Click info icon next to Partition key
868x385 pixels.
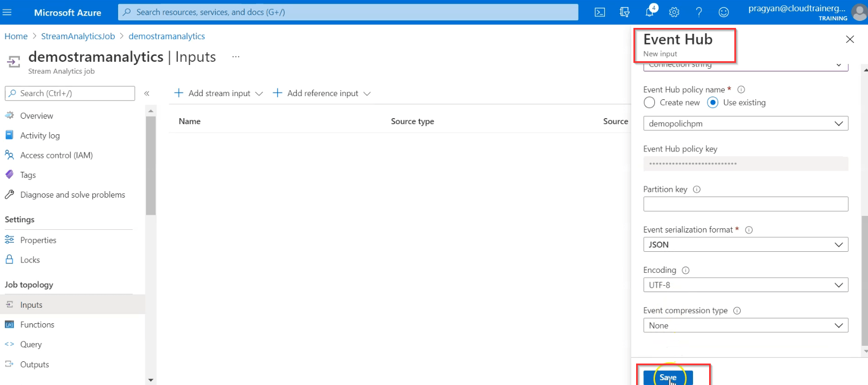[697, 190]
